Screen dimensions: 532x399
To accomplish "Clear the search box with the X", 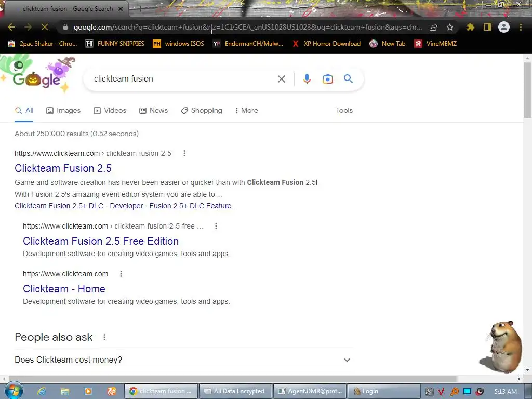I will pyautogui.click(x=281, y=79).
